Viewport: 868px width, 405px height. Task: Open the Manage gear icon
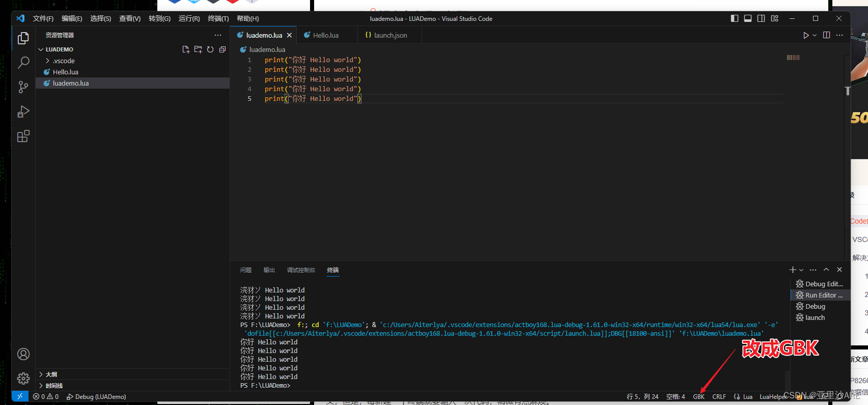pos(23,379)
